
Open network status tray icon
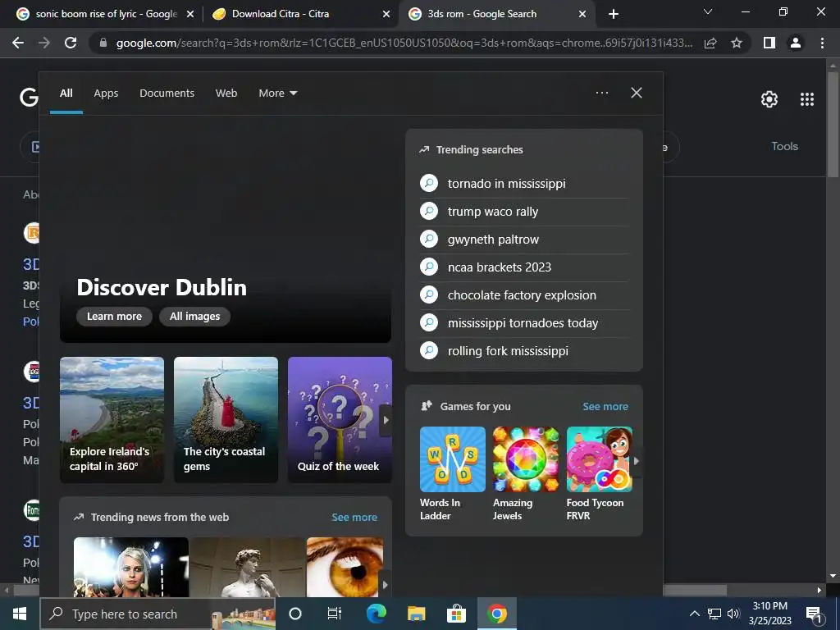(x=714, y=614)
